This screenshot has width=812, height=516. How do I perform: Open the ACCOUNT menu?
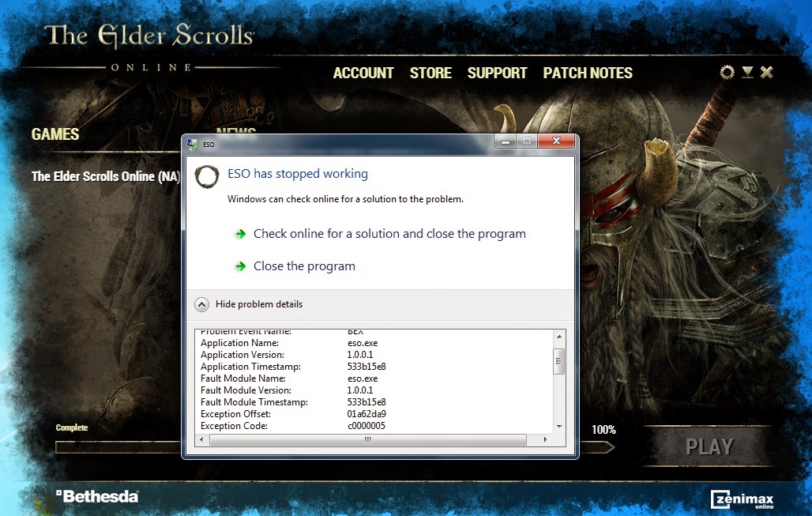tap(363, 73)
